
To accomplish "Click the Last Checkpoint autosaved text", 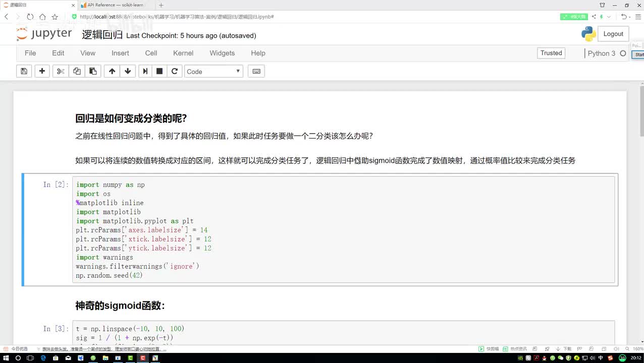I will (x=191, y=36).
